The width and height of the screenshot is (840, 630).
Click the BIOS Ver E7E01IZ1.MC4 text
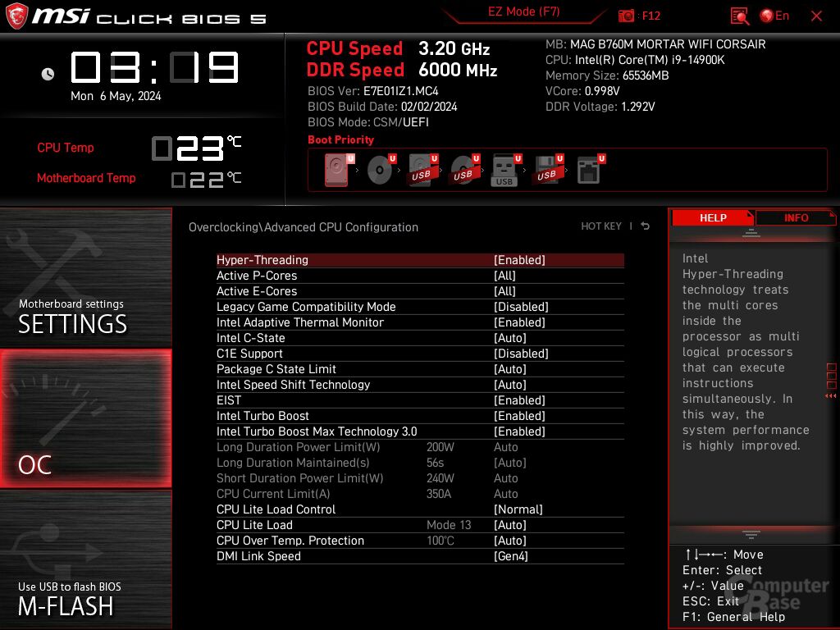(373, 91)
